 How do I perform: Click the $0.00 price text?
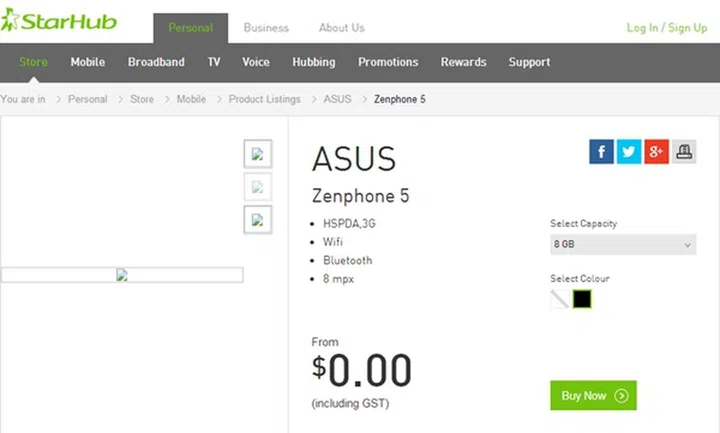click(x=361, y=371)
